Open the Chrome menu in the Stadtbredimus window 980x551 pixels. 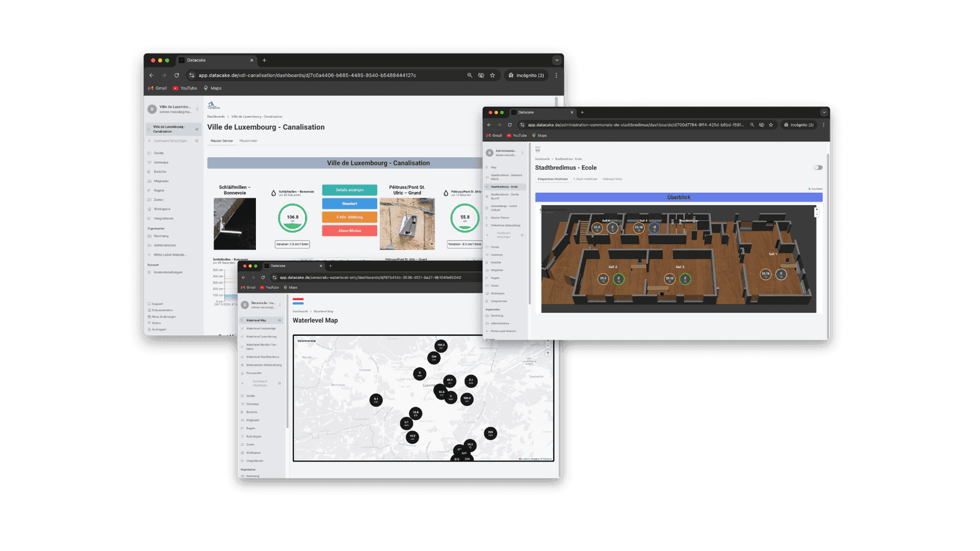pos(823,125)
